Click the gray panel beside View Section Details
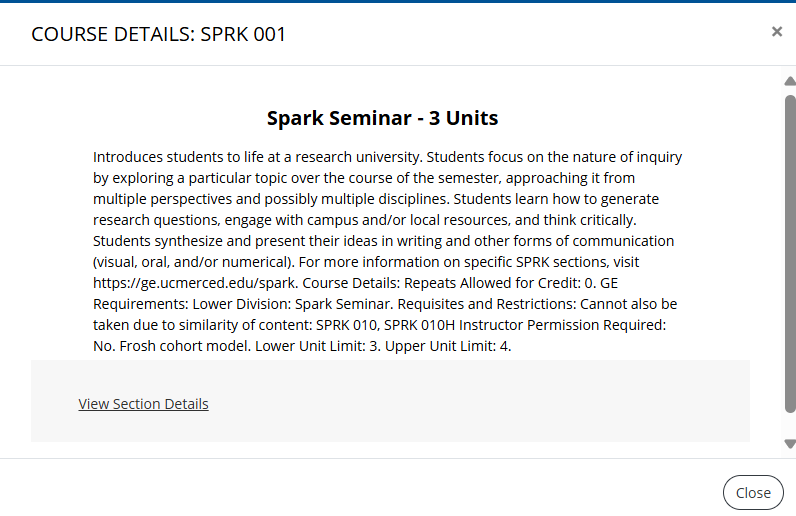796x516 pixels. click(457, 401)
